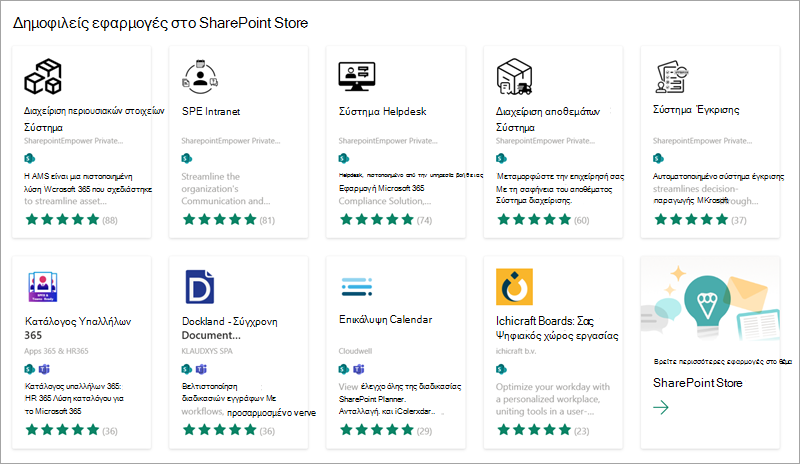Click SharePoint badge on Calendar overlay card
The image size is (800, 464).
344,369
